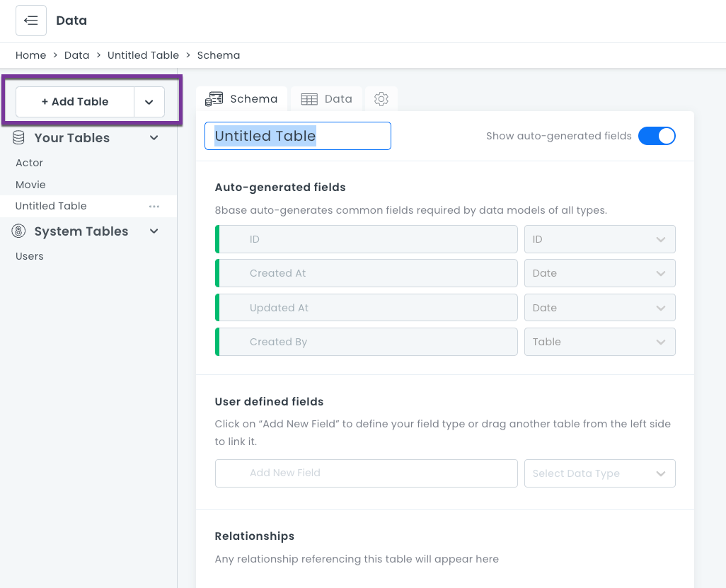Click the Untitled Table name field

coord(297,136)
